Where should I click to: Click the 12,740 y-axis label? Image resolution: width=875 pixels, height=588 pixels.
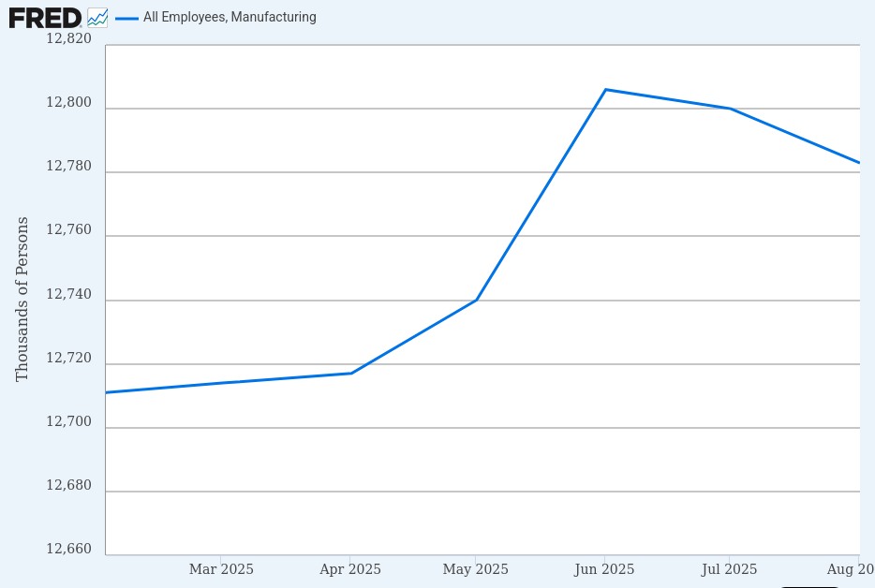point(68,294)
